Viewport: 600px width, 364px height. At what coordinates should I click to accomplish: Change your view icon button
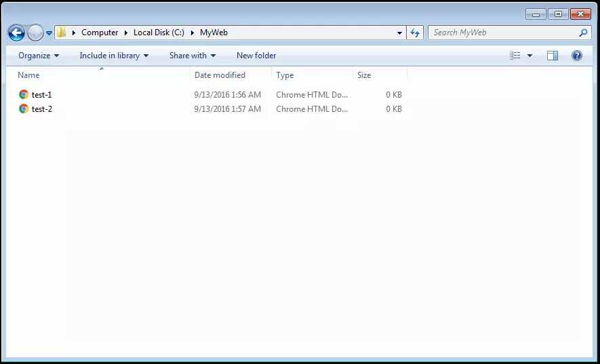pos(515,56)
